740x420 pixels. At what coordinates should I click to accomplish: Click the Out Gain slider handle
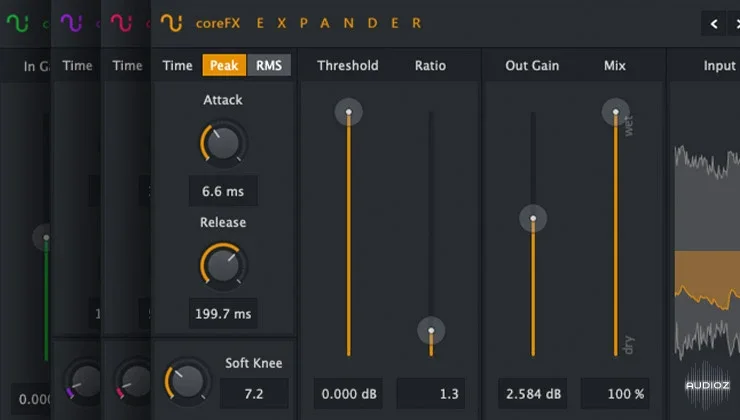533,218
